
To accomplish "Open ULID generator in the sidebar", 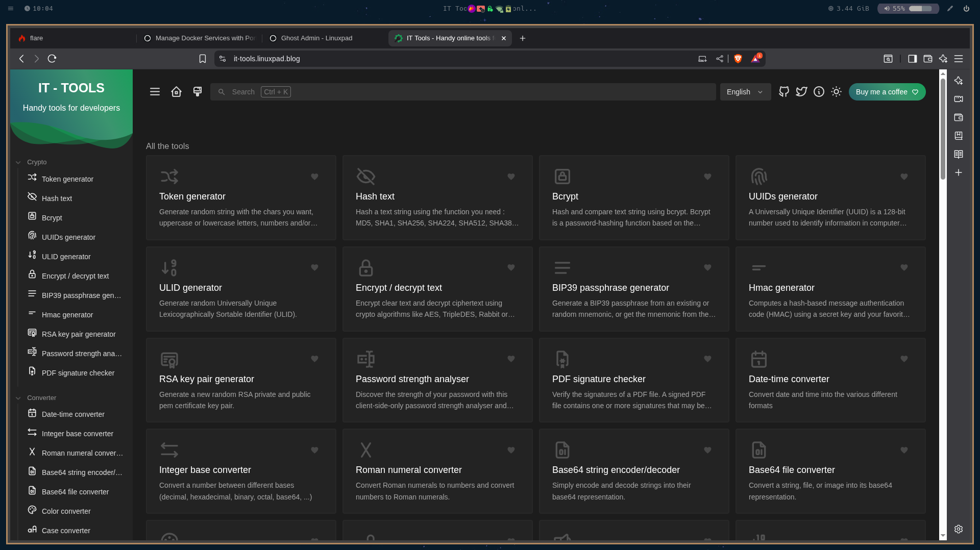I will point(66,257).
